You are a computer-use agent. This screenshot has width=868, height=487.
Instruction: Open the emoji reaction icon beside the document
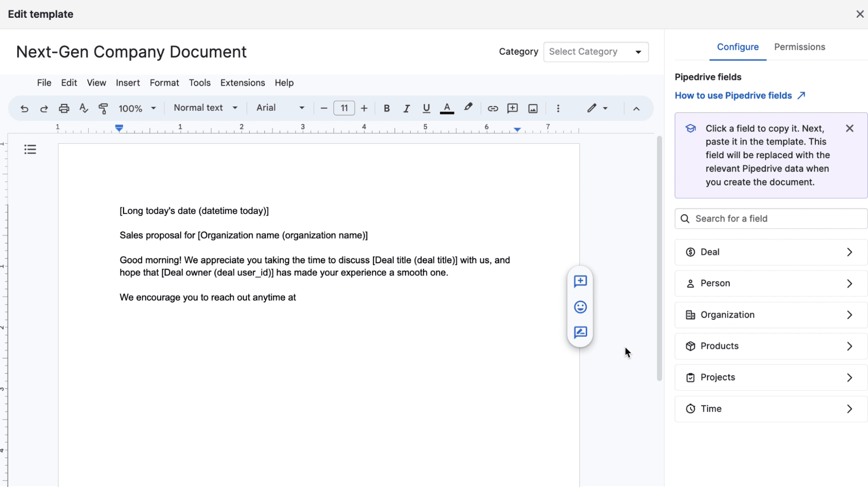point(580,307)
